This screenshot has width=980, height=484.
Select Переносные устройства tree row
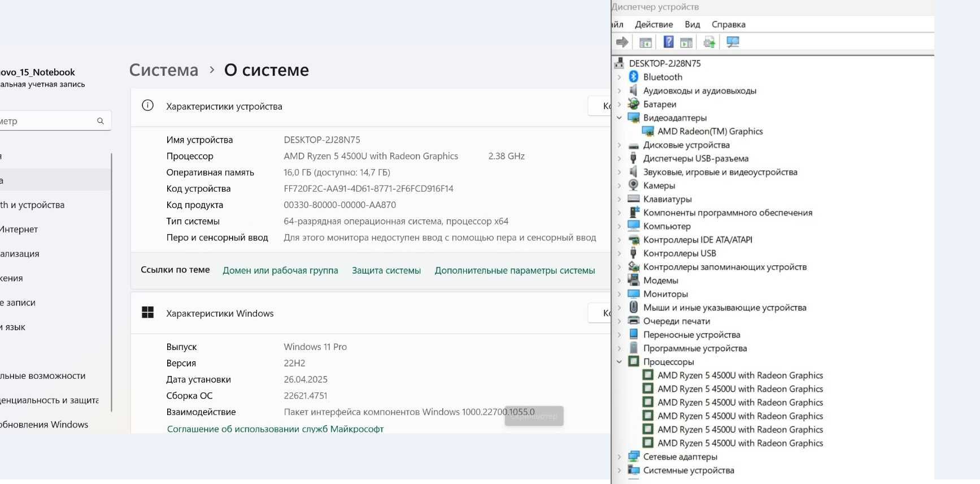[x=691, y=335]
